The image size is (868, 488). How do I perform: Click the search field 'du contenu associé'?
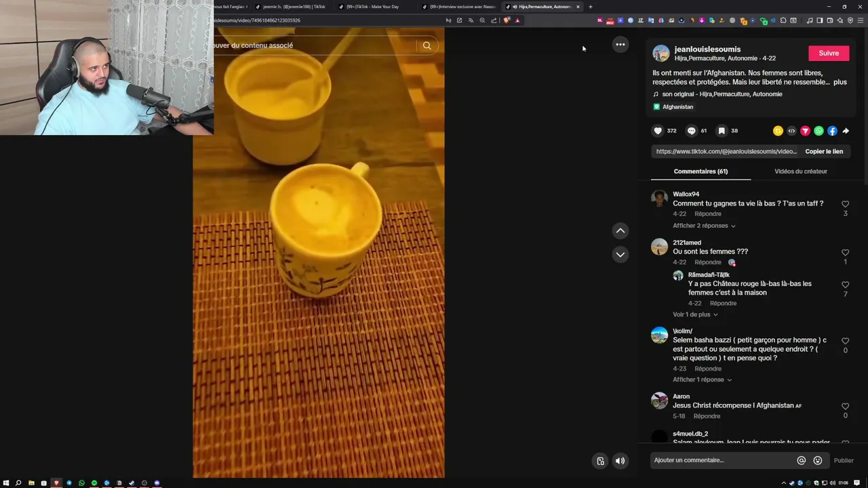(x=312, y=45)
